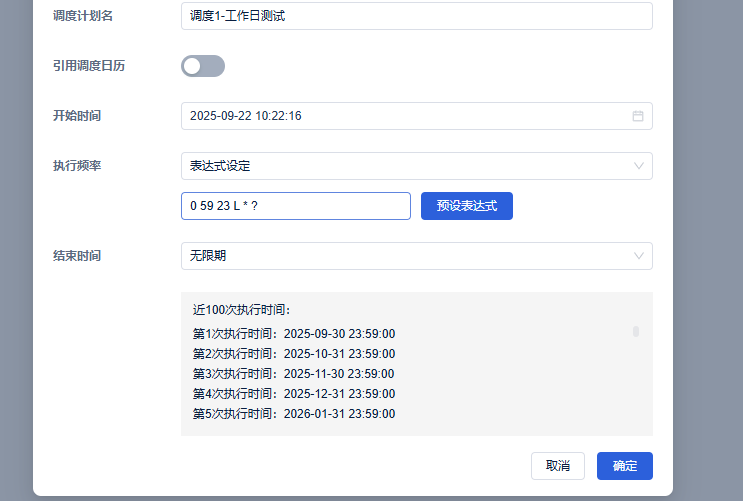
Task: Select the 第3次执行时间 entry 2025-11-30
Action: pyautogui.click(x=294, y=374)
